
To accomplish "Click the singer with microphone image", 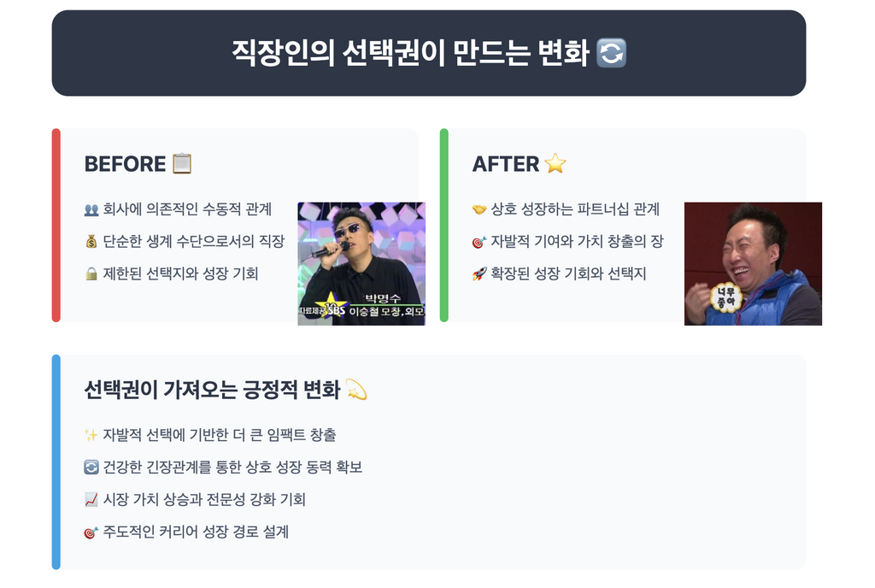I will (361, 264).
